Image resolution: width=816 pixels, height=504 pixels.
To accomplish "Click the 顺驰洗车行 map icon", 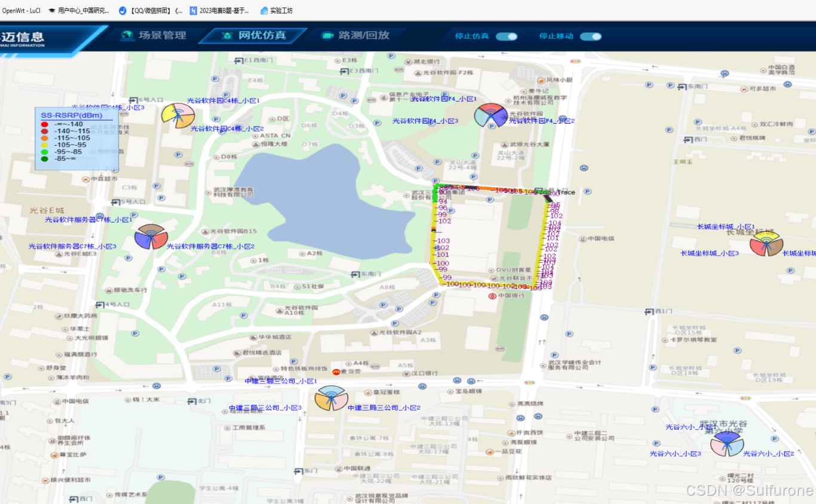I will tap(108, 290).
